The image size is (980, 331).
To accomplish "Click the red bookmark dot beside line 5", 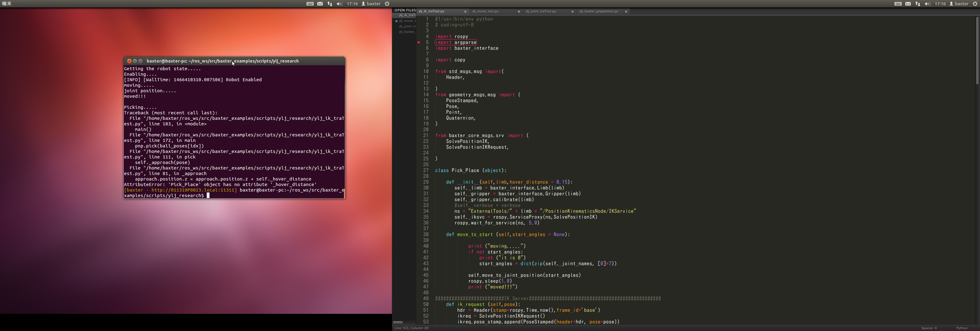I will [418, 42].
